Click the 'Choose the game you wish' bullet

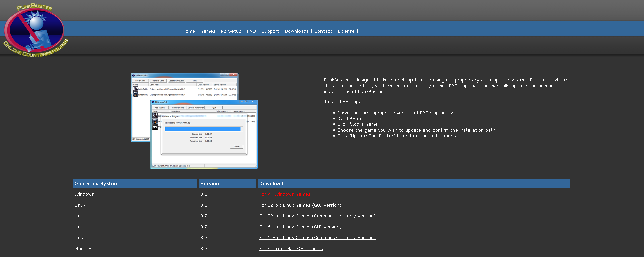coord(416,130)
